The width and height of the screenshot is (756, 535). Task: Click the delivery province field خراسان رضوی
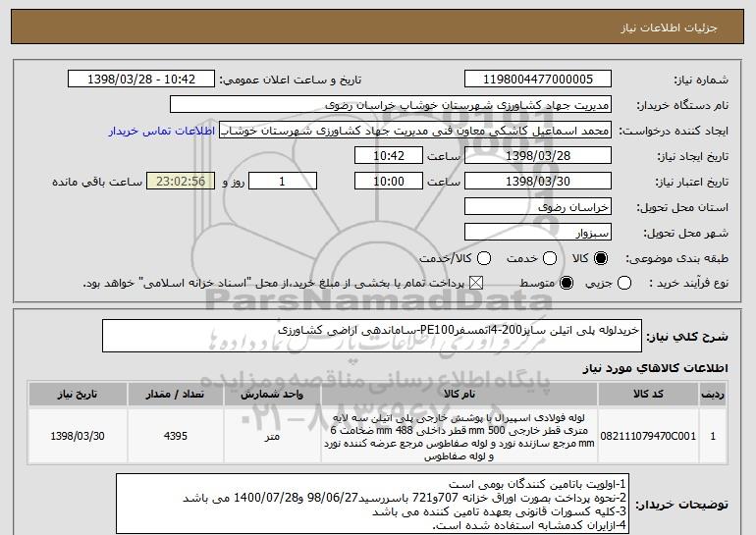pos(538,207)
